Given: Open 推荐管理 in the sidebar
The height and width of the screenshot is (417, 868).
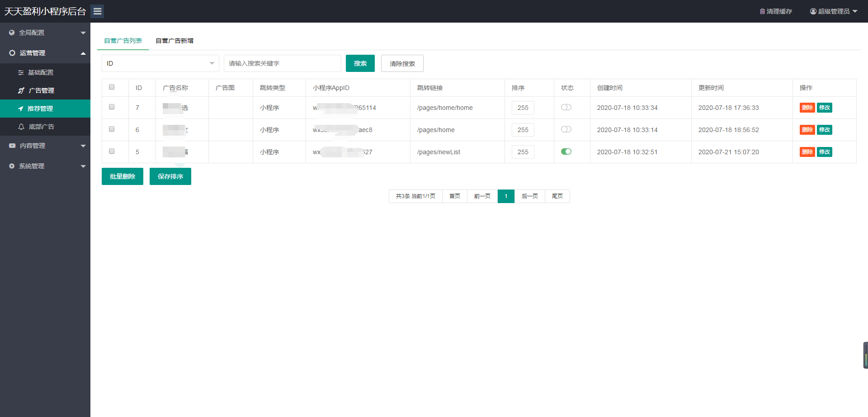Looking at the screenshot, I should [40, 109].
